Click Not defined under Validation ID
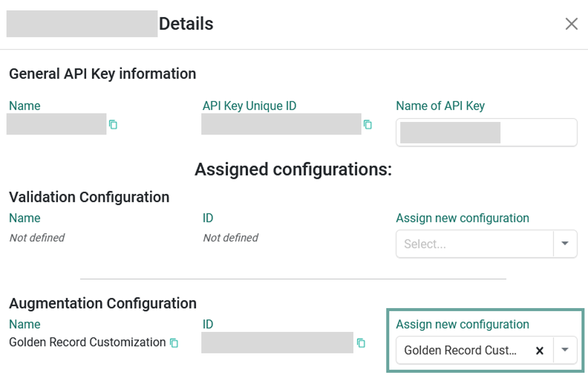This screenshot has width=588, height=376. coord(231,238)
